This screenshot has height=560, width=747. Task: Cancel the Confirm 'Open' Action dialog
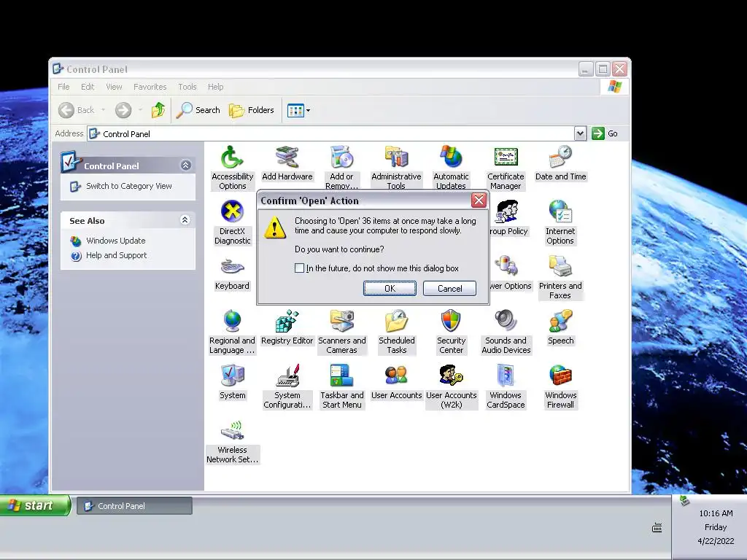click(449, 288)
